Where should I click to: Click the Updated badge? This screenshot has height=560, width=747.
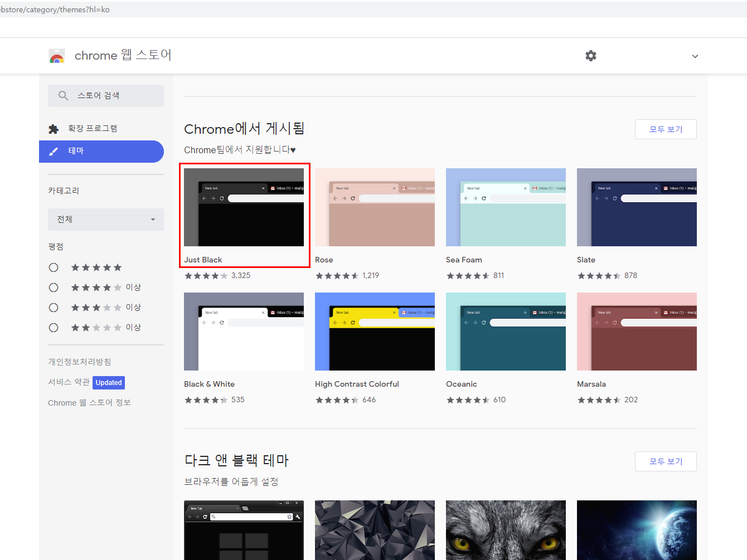[109, 383]
